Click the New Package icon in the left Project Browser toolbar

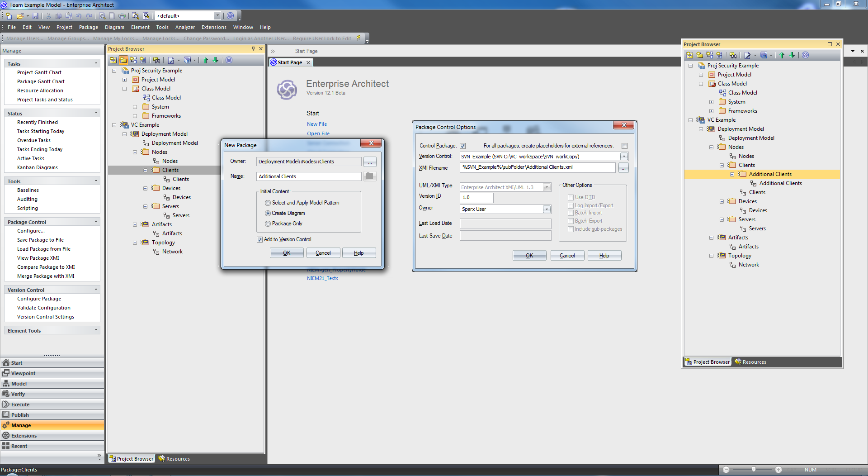tap(123, 60)
